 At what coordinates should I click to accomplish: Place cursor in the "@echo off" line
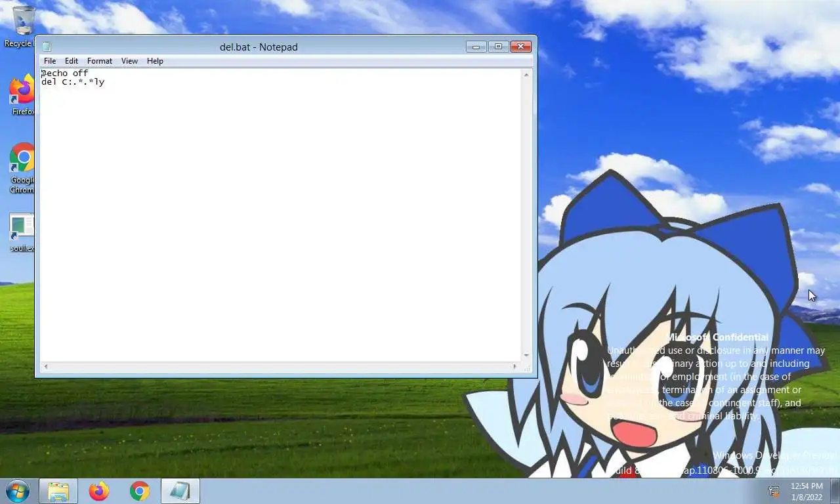pos(64,73)
